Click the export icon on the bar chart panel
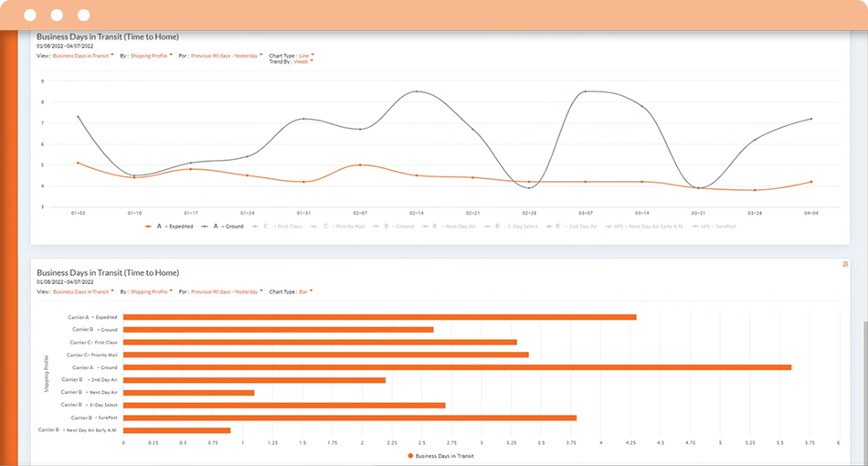 click(x=845, y=264)
